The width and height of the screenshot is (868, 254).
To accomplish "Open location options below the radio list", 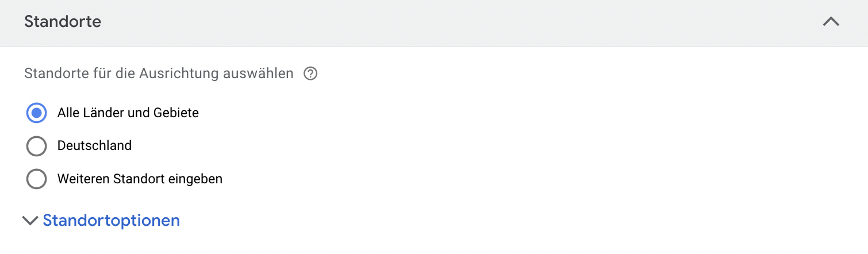I will pos(101,221).
